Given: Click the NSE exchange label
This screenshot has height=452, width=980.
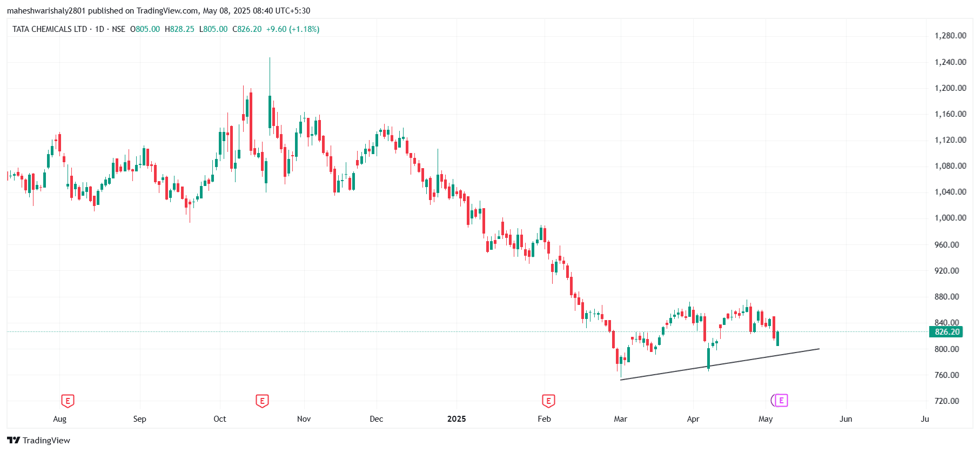Looking at the screenshot, I should pyautogui.click(x=118, y=29).
